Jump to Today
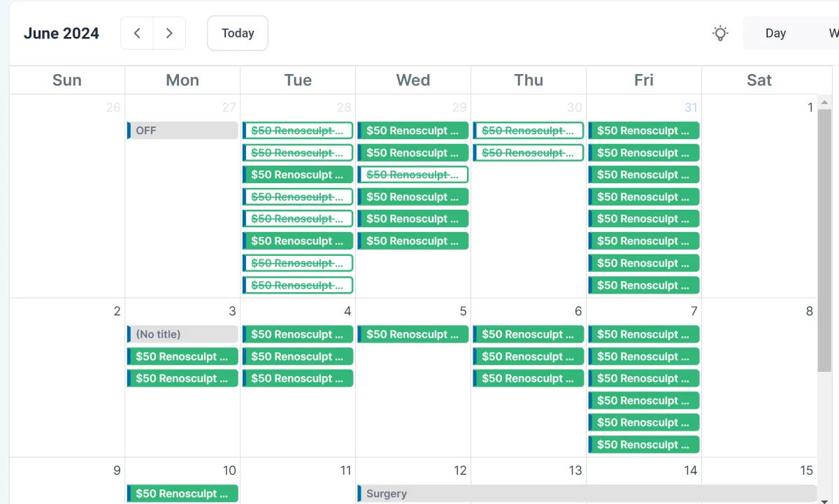The height and width of the screenshot is (504, 839). tap(238, 33)
